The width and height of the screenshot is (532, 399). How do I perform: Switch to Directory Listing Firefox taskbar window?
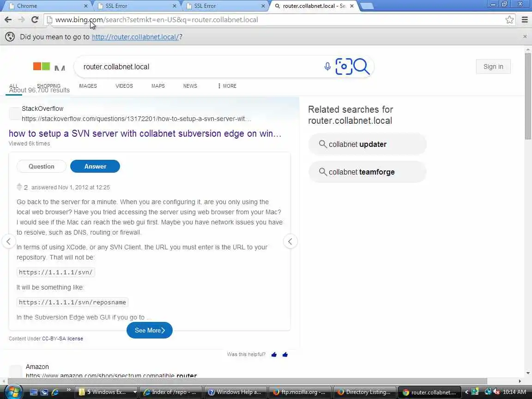click(x=364, y=392)
